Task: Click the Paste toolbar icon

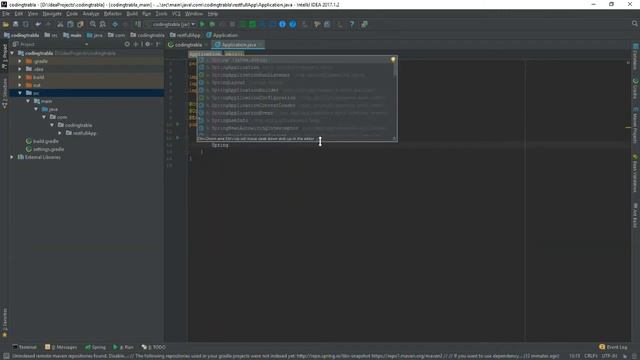Action: pos(80,24)
